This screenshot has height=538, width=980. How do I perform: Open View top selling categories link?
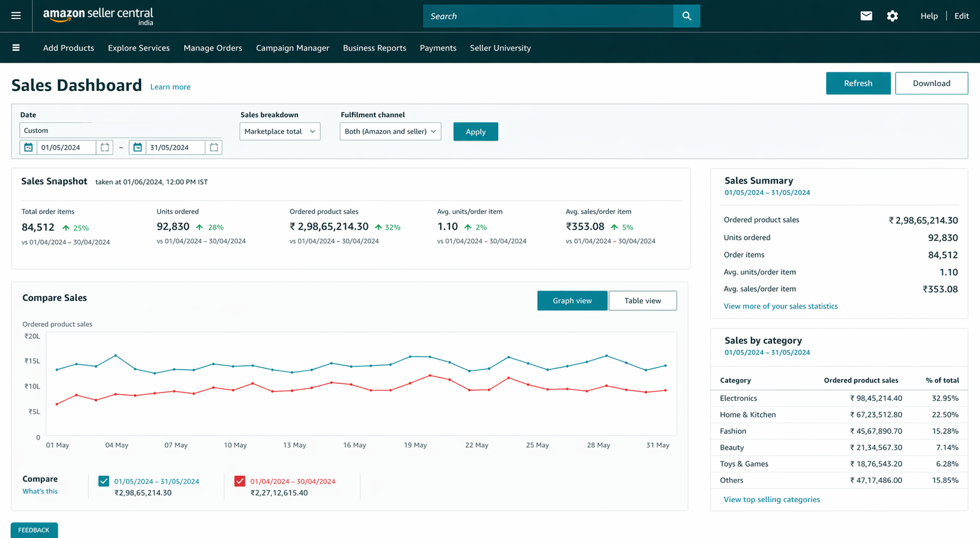pos(772,500)
